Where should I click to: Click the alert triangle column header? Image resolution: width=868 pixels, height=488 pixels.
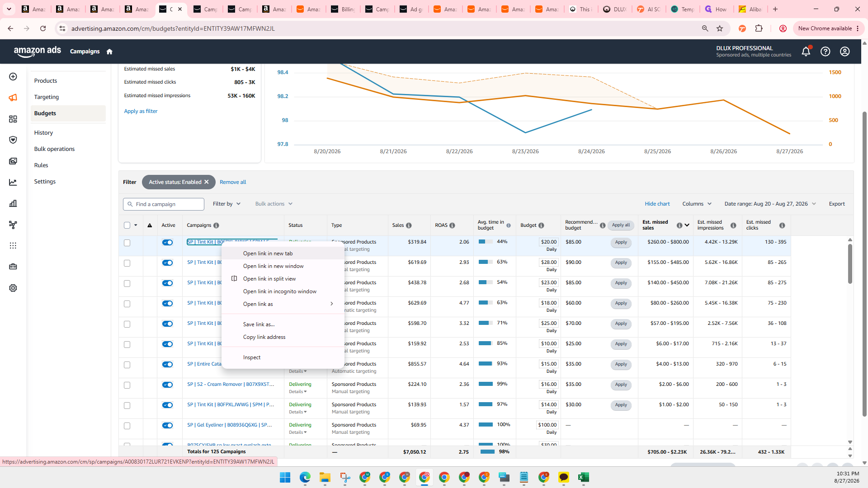click(150, 225)
